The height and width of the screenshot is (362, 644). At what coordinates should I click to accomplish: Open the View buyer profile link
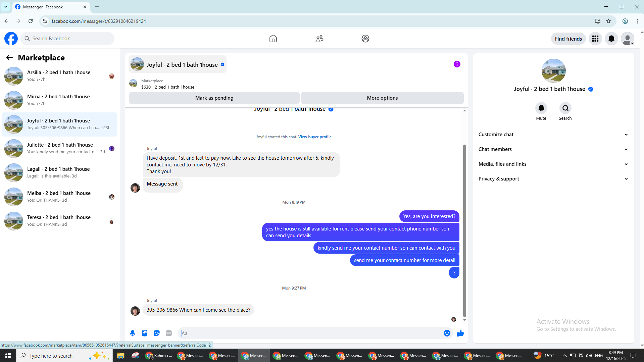315,137
